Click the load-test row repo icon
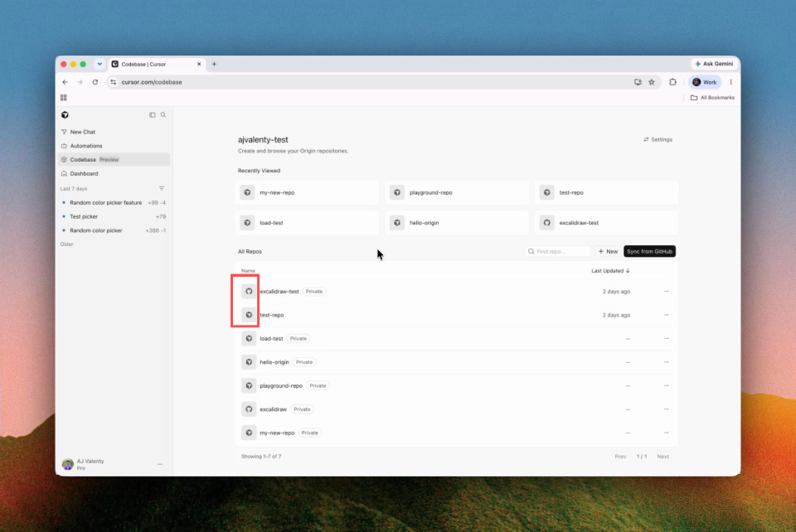796x532 pixels. 249,339
